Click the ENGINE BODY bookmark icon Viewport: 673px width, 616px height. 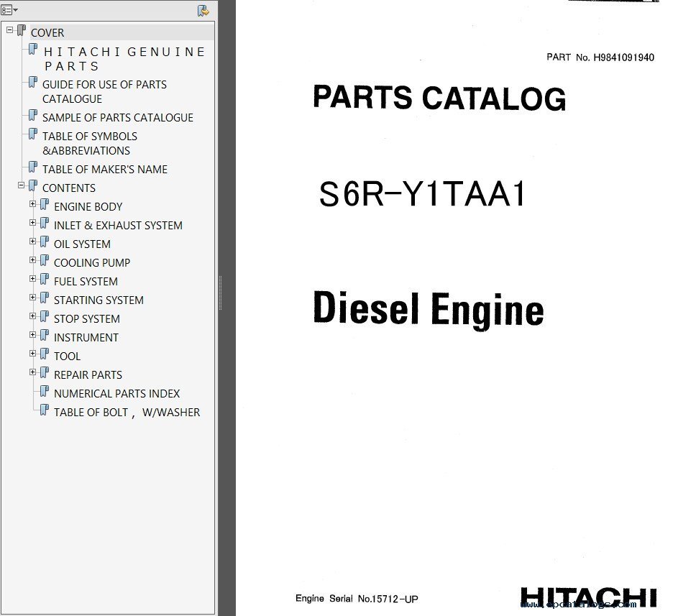point(45,204)
